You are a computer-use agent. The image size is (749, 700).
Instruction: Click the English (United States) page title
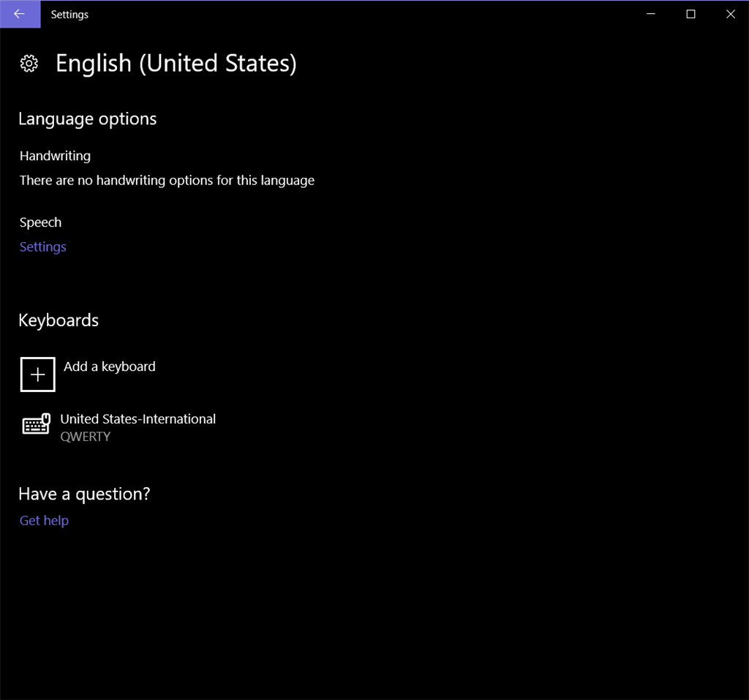[176, 63]
